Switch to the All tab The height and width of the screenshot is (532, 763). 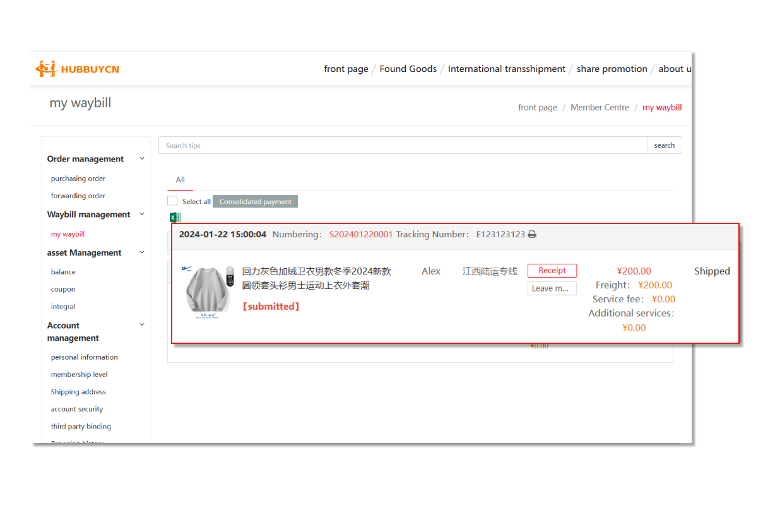click(180, 180)
